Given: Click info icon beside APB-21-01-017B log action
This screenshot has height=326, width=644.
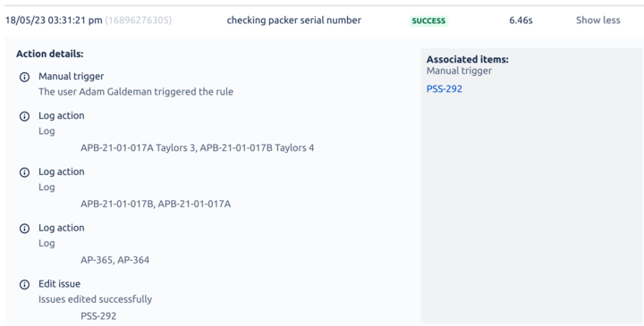Looking at the screenshot, I should 25,172.
